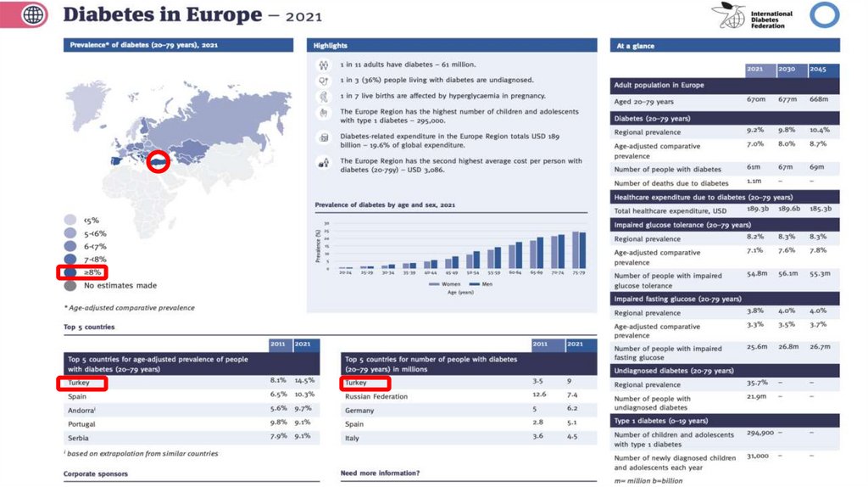Click the 'No estimates made' grey circle
Image resolution: width=868 pixels, height=487 pixels.
pyautogui.click(x=70, y=285)
